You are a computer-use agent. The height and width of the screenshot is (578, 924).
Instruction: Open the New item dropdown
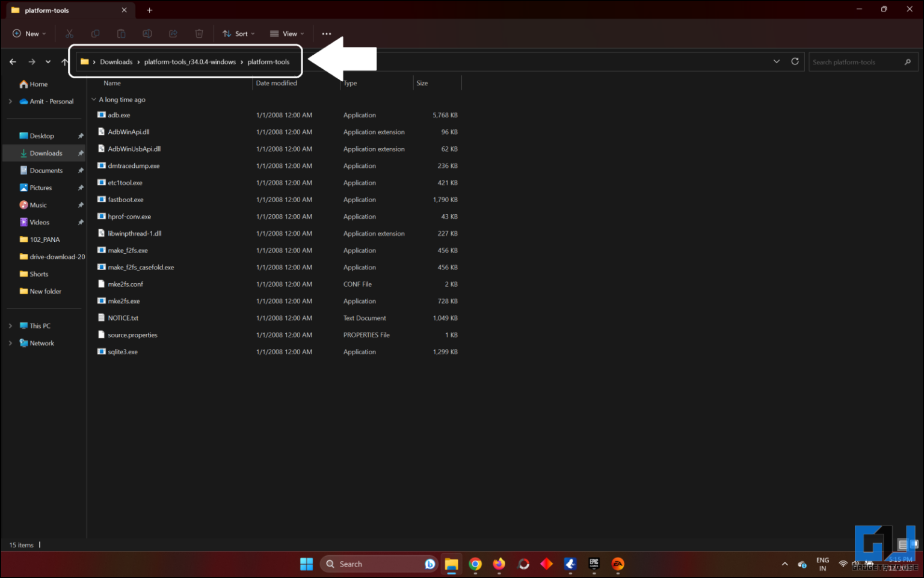click(x=29, y=34)
